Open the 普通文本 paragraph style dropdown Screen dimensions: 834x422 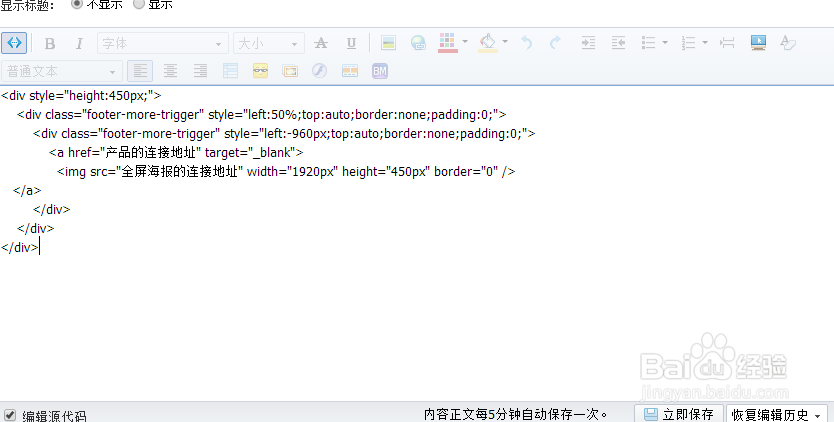click(62, 71)
